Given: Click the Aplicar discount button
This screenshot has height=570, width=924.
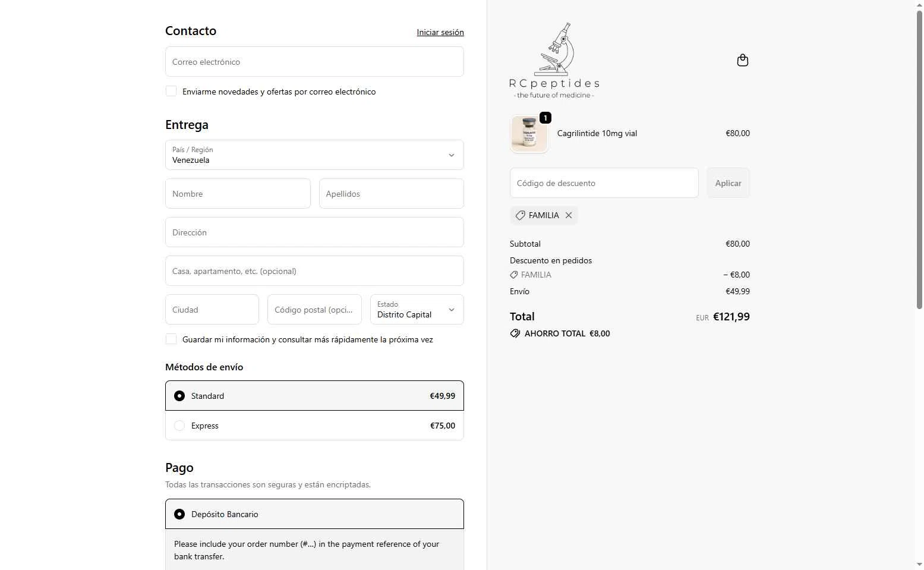Looking at the screenshot, I should [728, 183].
